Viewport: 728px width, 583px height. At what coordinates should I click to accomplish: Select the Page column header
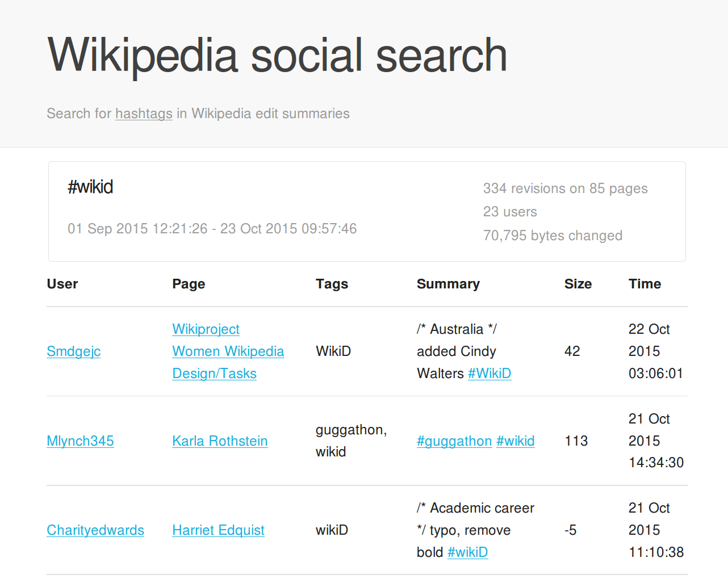pos(189,284)
